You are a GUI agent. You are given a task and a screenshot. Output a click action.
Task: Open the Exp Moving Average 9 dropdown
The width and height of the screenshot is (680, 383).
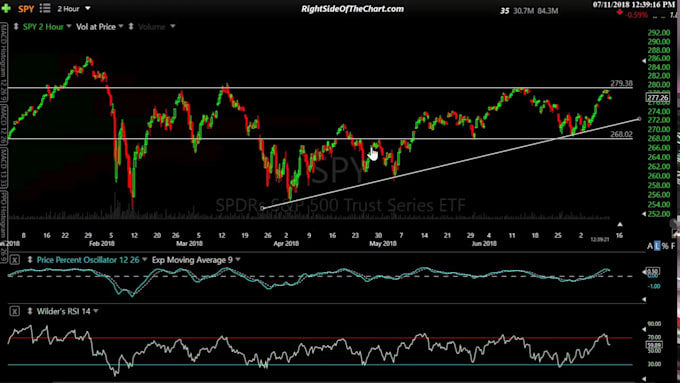238,260
